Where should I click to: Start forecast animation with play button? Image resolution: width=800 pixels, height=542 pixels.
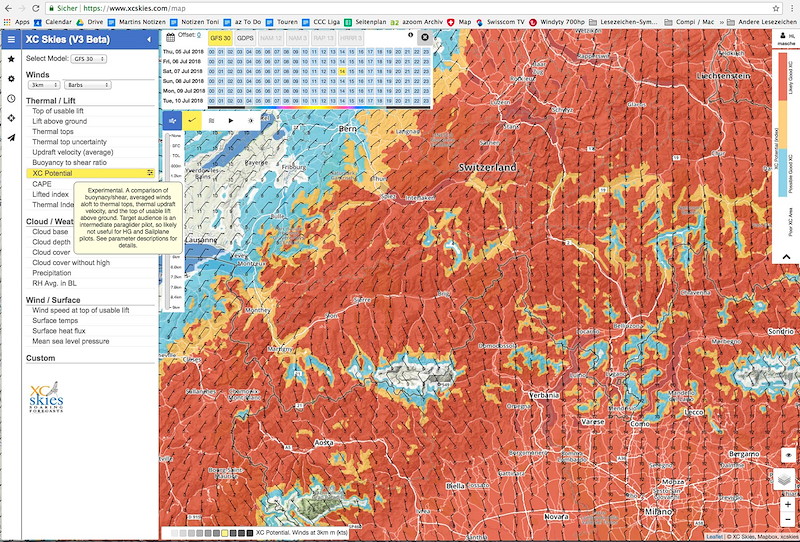coord(231,121)
